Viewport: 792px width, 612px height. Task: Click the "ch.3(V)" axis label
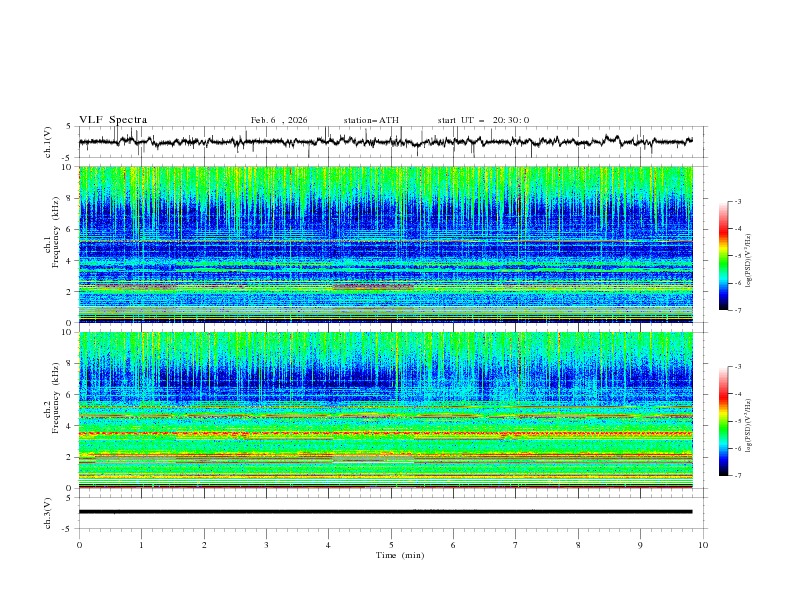(x=48, y=513)
